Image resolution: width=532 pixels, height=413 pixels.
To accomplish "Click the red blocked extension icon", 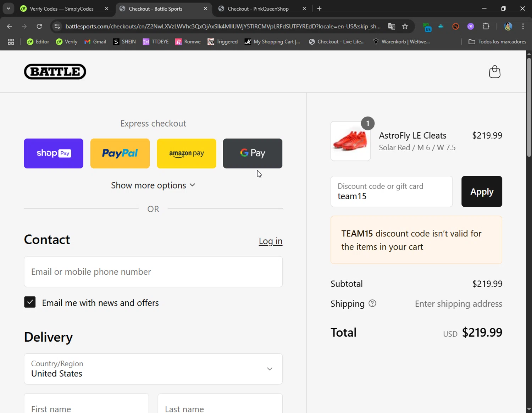I will tap(456, 26).
